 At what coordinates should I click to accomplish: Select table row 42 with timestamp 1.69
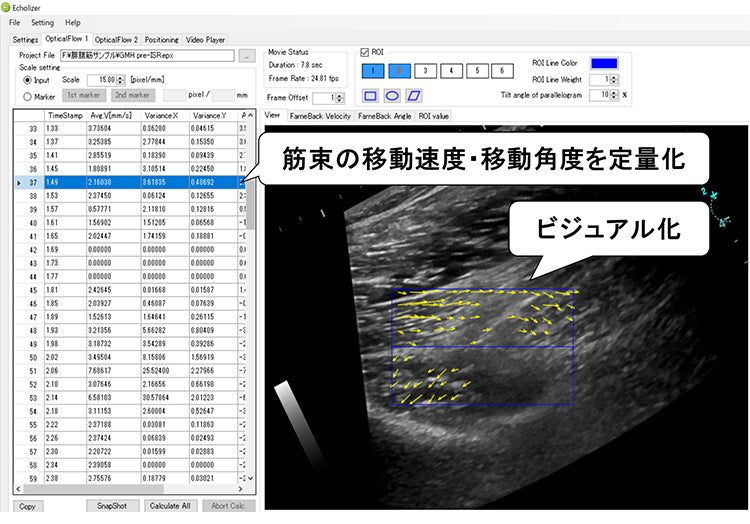(130, 250)
